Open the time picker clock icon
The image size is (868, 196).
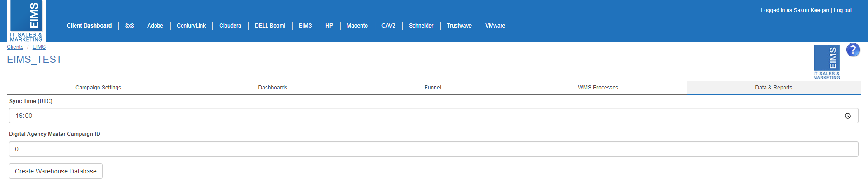(848, 116)
